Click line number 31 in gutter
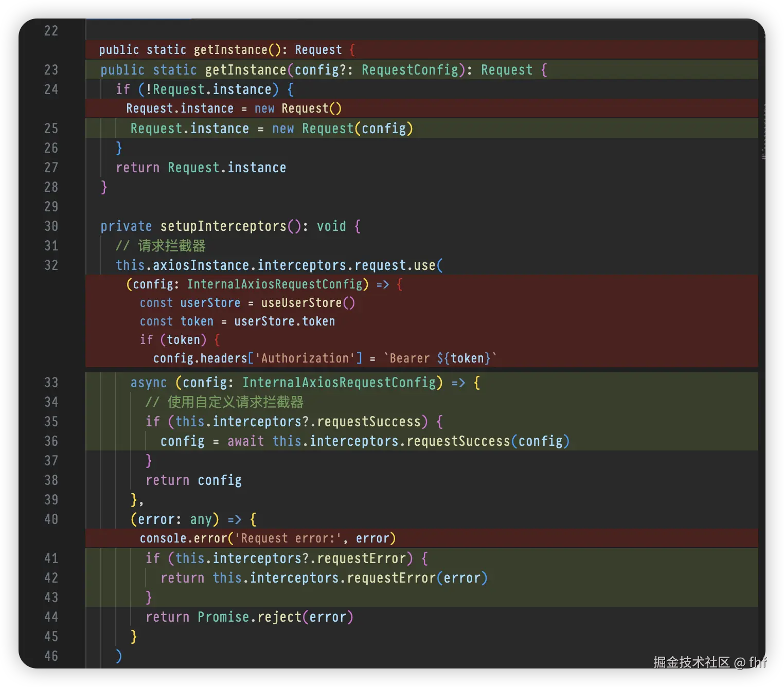 click(51, 246)
